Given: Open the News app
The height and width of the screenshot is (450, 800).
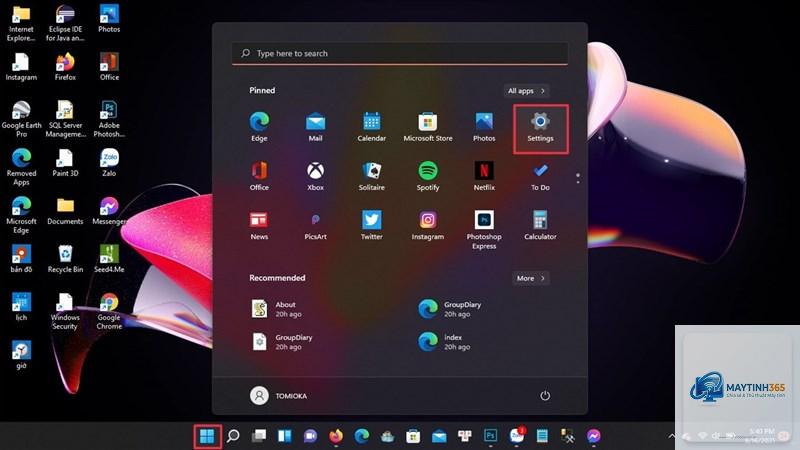Looking at the screenshot, I should point(259,226).
